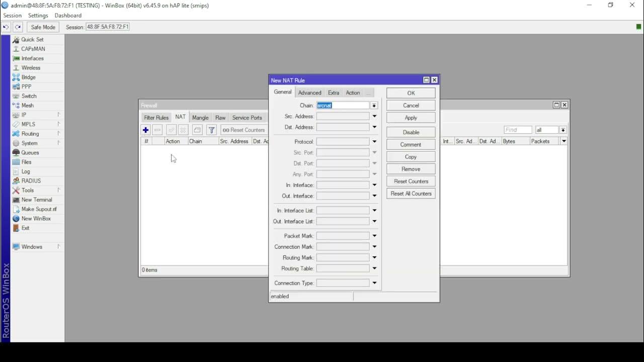Switch to the Action tab
The image size is (644, 362).
point(353,93)
